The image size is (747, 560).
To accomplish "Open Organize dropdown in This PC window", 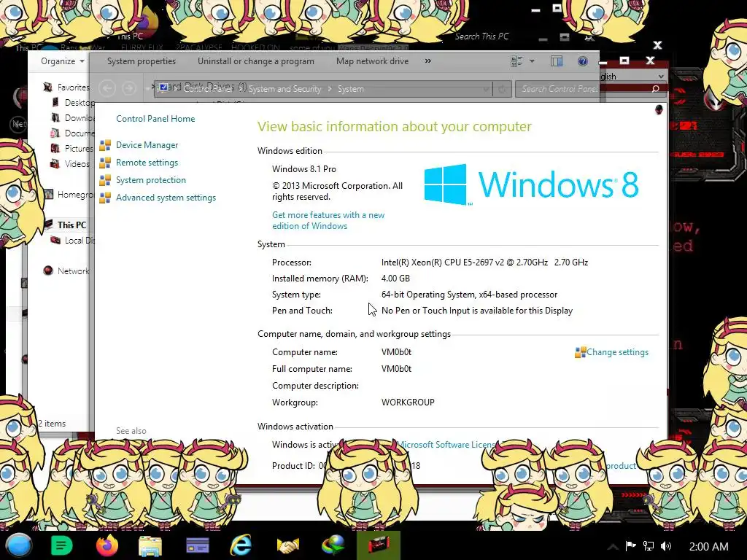I will click(x=63, y=61).
